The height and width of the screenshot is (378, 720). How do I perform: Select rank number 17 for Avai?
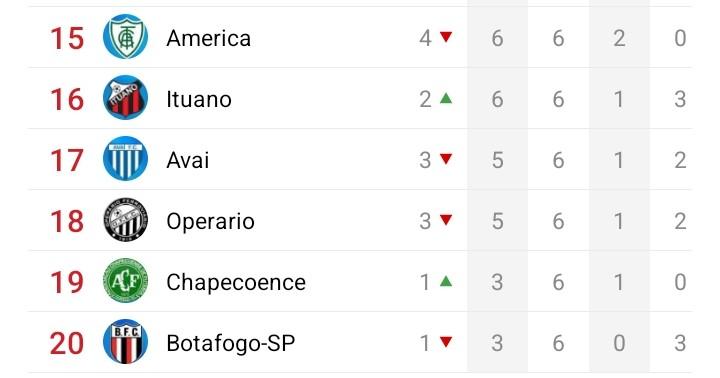pyautogui.click(x=67, y=160)
